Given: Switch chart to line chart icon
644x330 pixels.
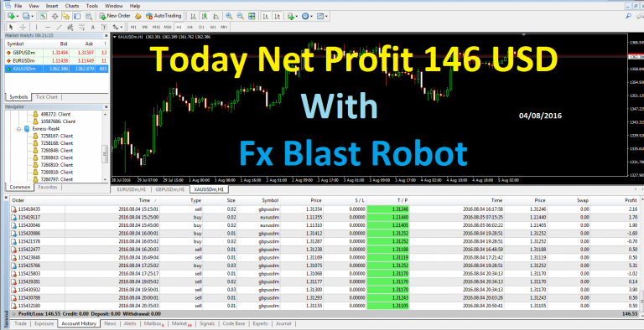Looking at the screenshot, I should 216,16.
